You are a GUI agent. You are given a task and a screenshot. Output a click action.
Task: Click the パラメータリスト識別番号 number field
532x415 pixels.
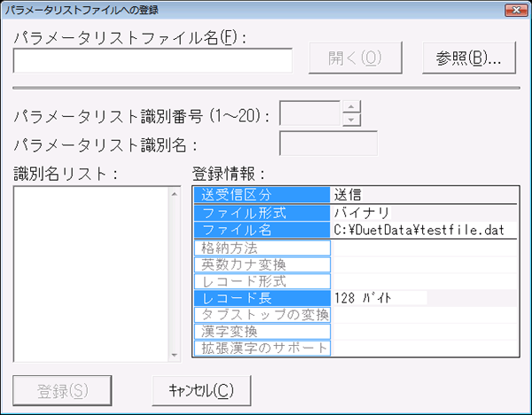pyautogui.click(x=310, y=114)
